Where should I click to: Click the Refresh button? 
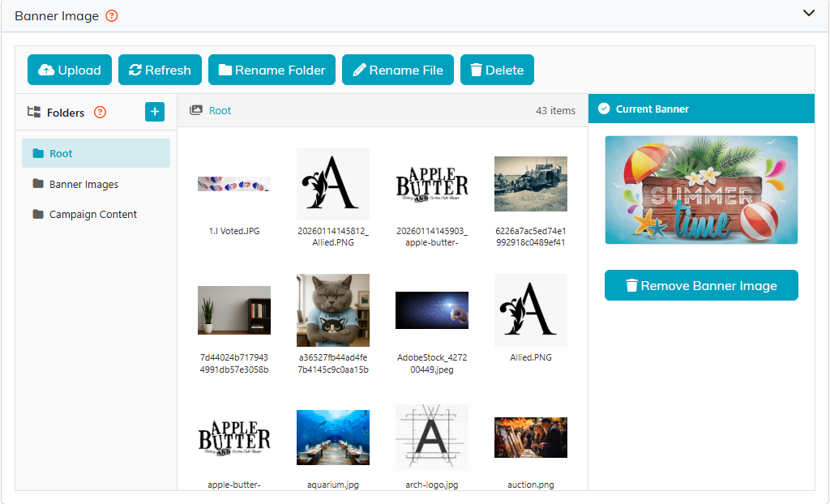160,70
